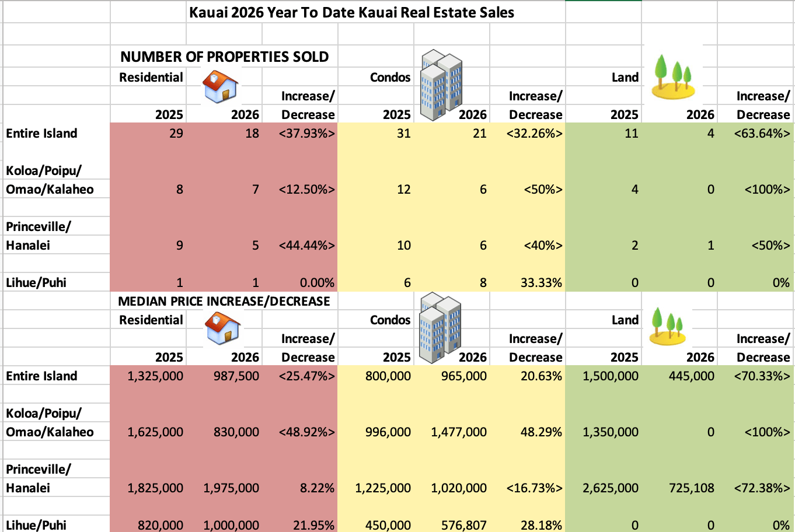Screen dimensions: 795x532
Task: Select the residential median price cell 1,325,000
Action: click(155, 376)
